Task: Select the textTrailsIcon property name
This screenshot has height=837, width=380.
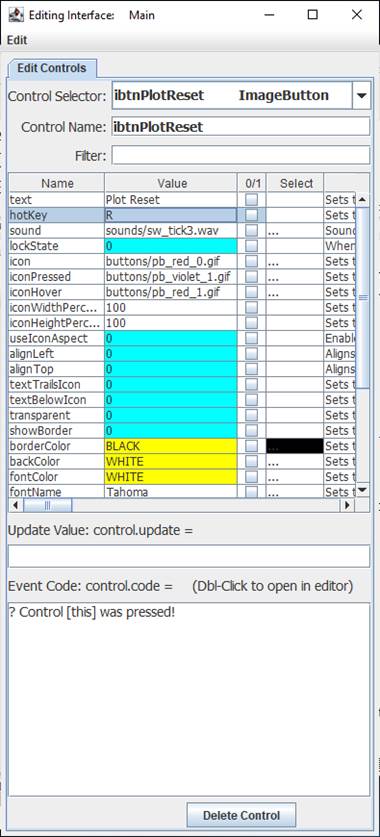Action: pos(57,384)
